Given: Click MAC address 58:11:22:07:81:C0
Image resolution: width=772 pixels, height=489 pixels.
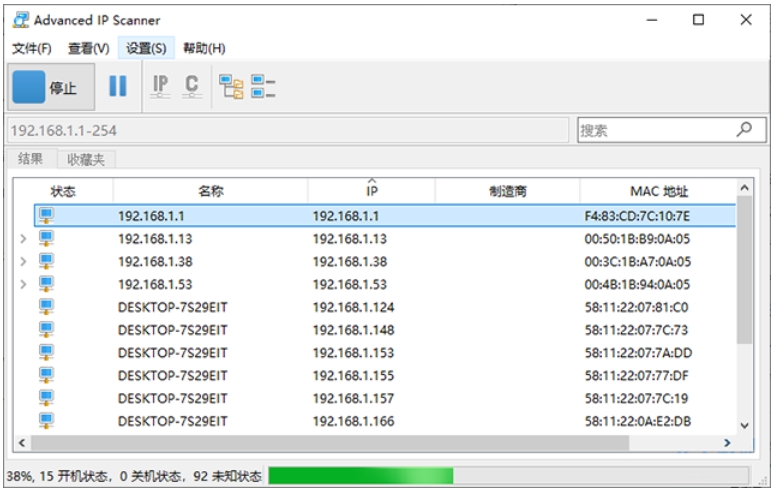Looking at the screenshot, I should pyautogui.click(x=636, y=307).
